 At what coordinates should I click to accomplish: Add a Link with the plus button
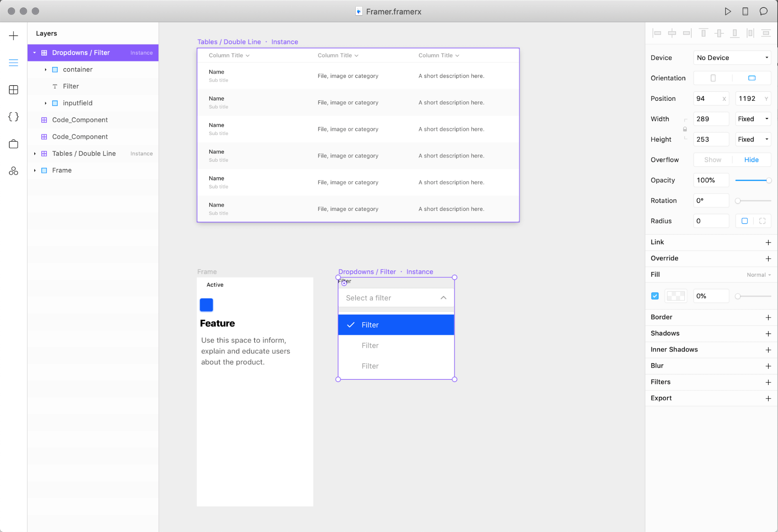[768, 242]
